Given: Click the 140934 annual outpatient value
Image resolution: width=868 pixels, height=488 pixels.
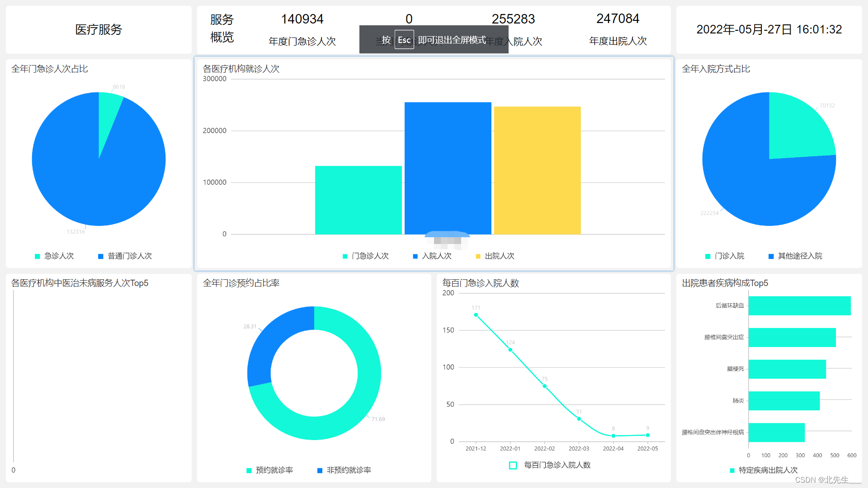Looking at the screenshot, I should [x=302, y=19].
